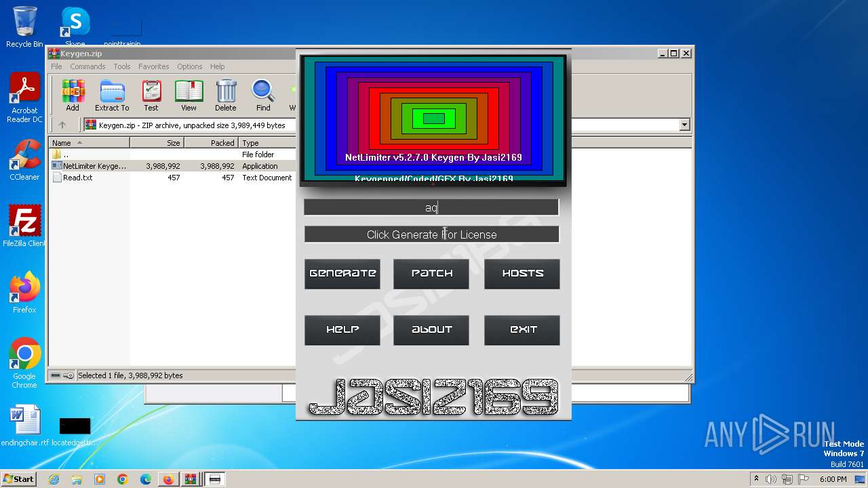Maximize the Keygen.zip WinRAR window
Image resolution: width=868 pixels, height=488 pixels.
click(x=673, y=53)
